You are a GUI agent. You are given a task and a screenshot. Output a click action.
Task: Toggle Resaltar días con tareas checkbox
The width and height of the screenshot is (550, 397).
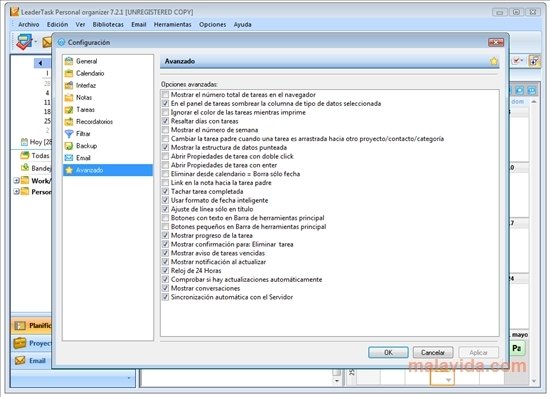pyautogui.click(x=165, y=121)
